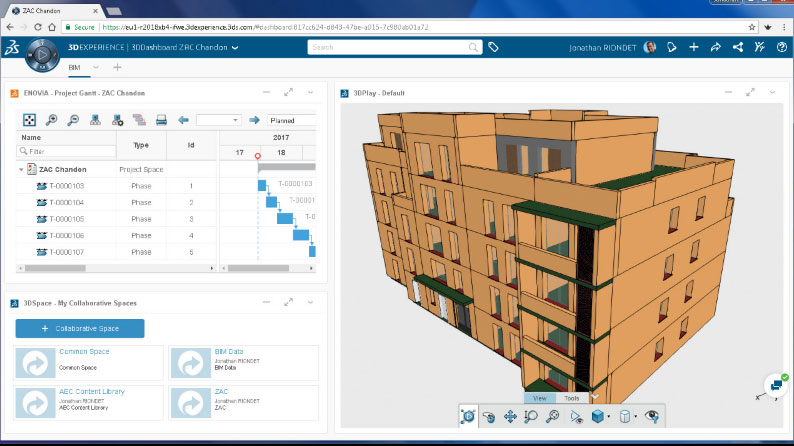The width and height of the screenshot is (794, 446).
Task: Click the 3DPlay play viewer tool
Action: [x=468, y=416]
